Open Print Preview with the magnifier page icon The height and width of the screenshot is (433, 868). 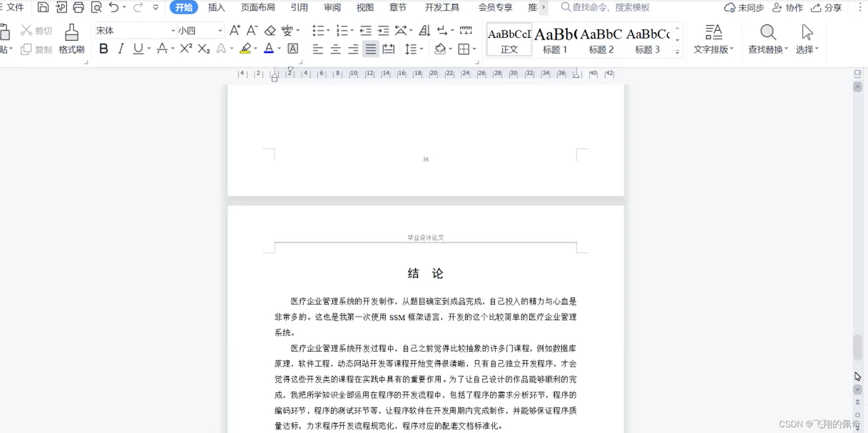pos(96,7)
